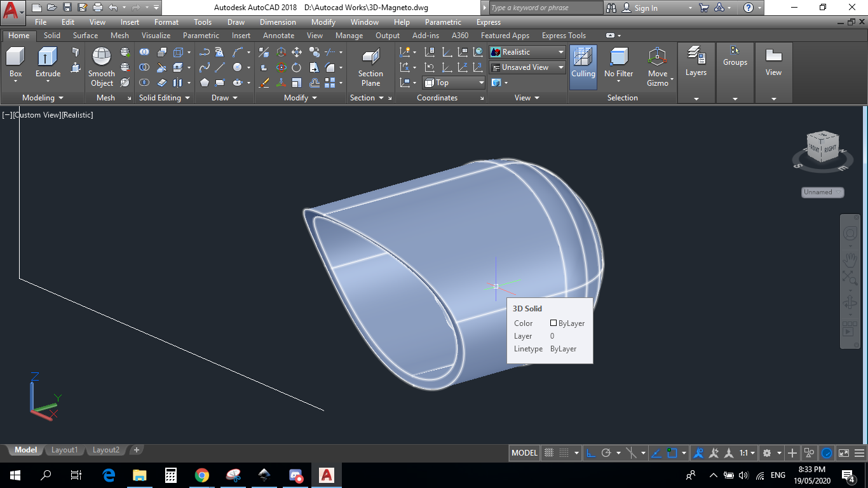Open the Format menu
The width and height of the screenshot is (868, 488).
[x=166, y=22]
